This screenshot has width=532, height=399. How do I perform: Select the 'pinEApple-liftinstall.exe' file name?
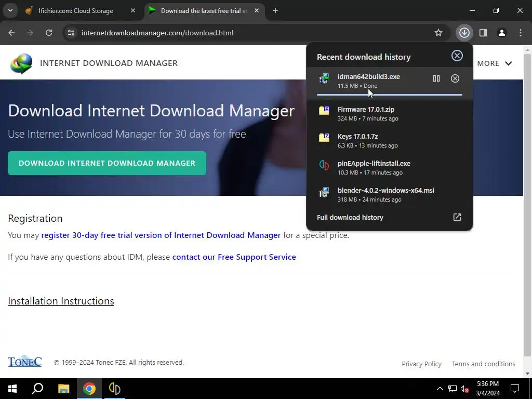tap(374, 163)
